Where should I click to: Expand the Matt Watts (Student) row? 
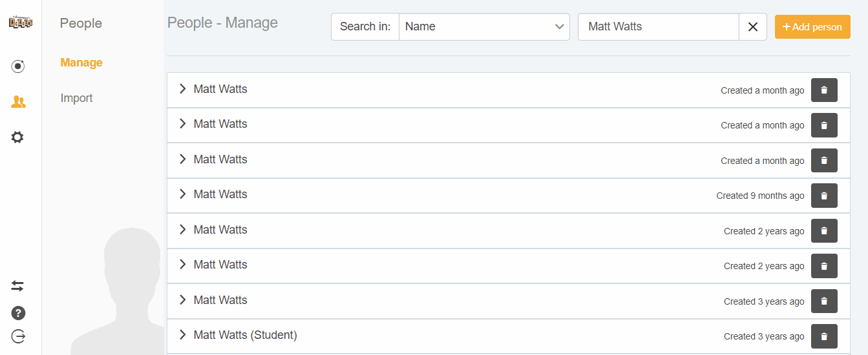[x=183, y=335]
